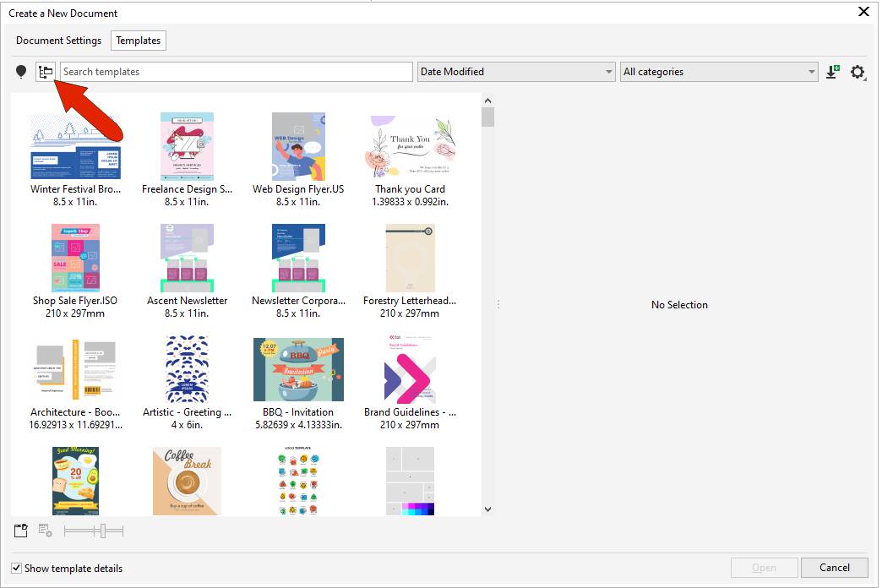
Task: Select the Forestry Letterhead template
Action: tap(410, 258)
